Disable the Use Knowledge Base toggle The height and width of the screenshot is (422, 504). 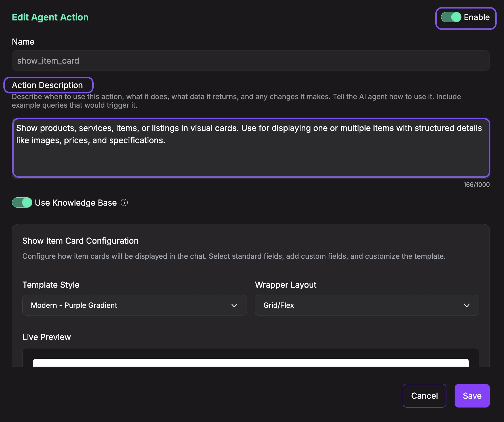pos(22,203)
